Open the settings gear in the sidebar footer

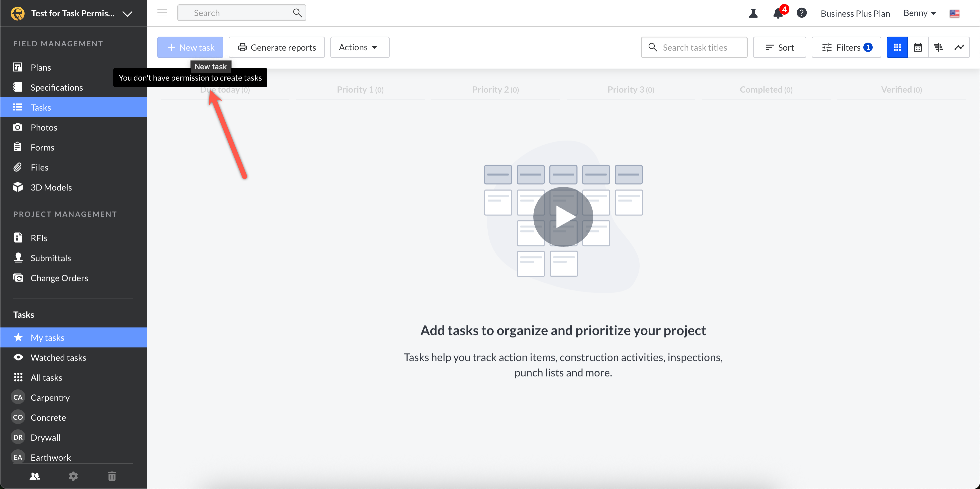tap(73, 476)
